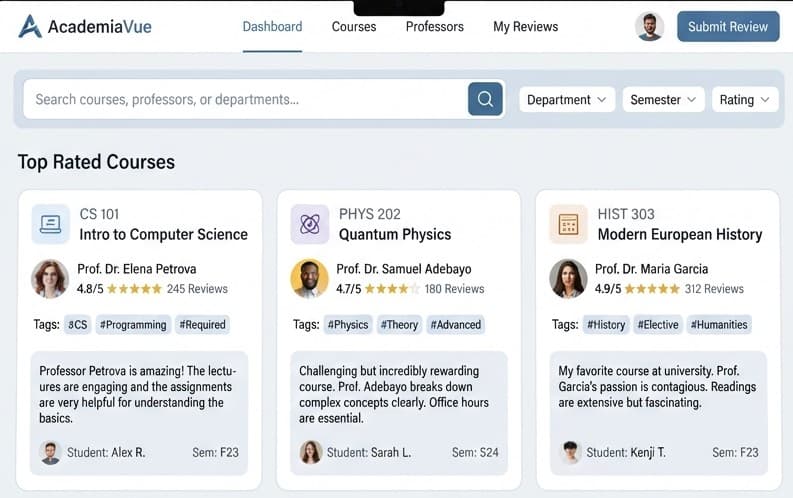Expand the Department filter dropdown
The height and width of the screenshot is (498, 793).
click(567, 100)
